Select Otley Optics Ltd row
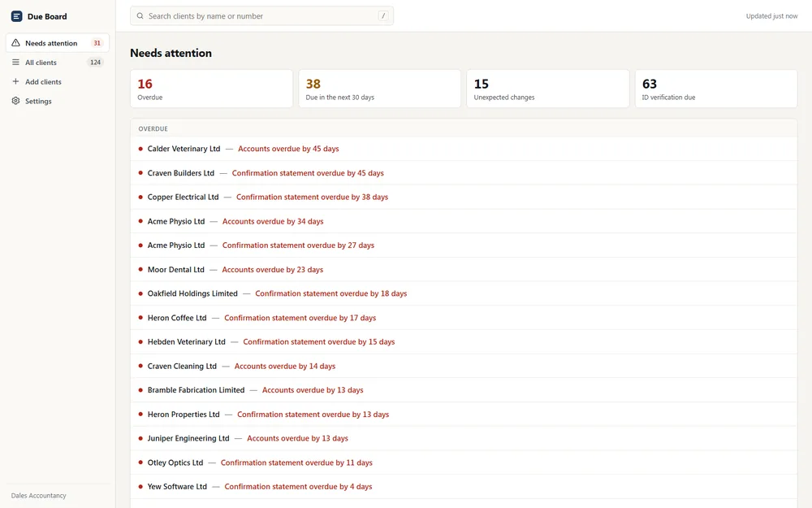The width and height of the screenshot is (812, 508). click(x=464, y=462)
